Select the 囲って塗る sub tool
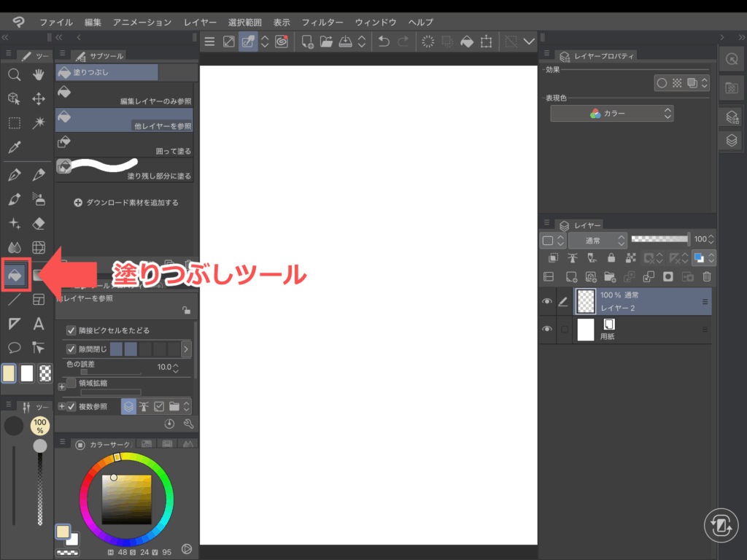 tap(124, 145)
